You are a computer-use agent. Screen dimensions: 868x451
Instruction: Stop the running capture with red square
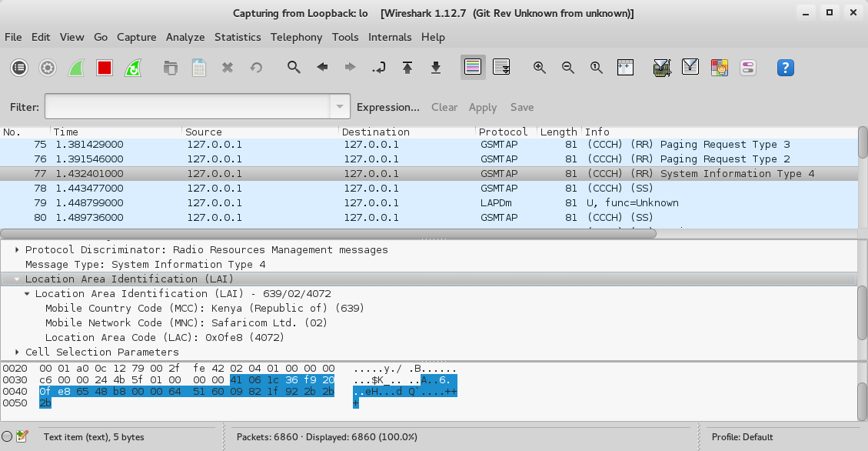pos(104,68)
